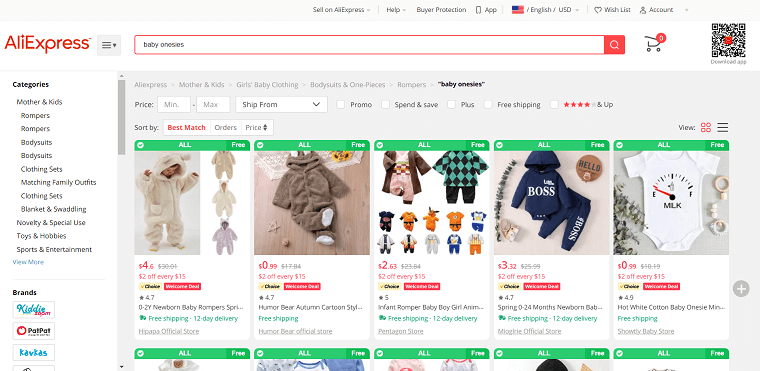The image size is (760, 371).
Task: Switch to list view icon
Action: (x=723, y=128)
